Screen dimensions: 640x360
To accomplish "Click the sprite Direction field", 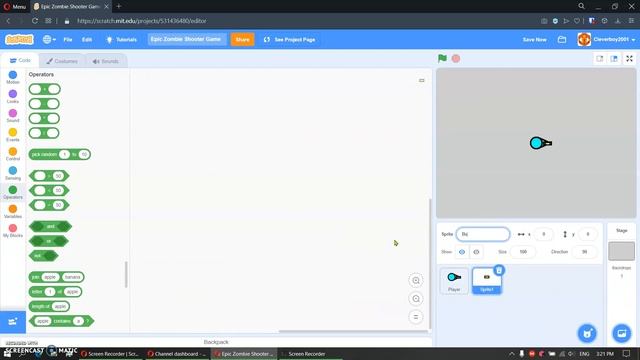I will click(x=584, y=252).
